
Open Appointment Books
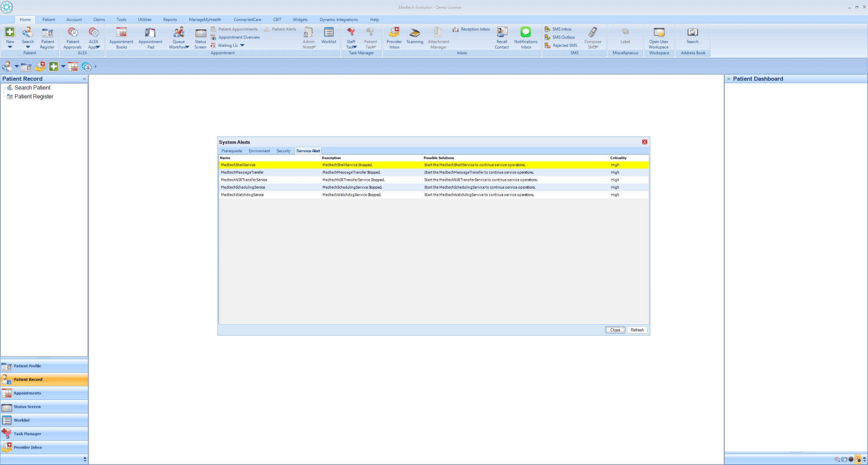pos(121,38)
